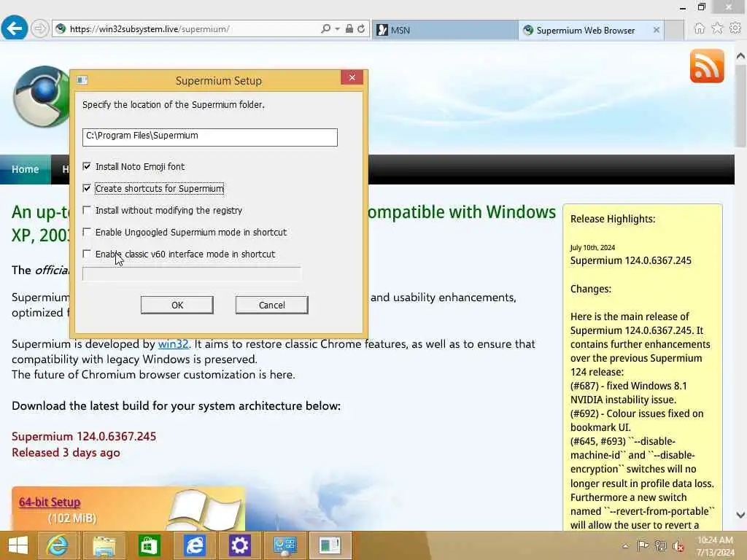Click the page scrollbar up arrow
The height and width of the screenshot is (560, 747).
click(740, 55)
